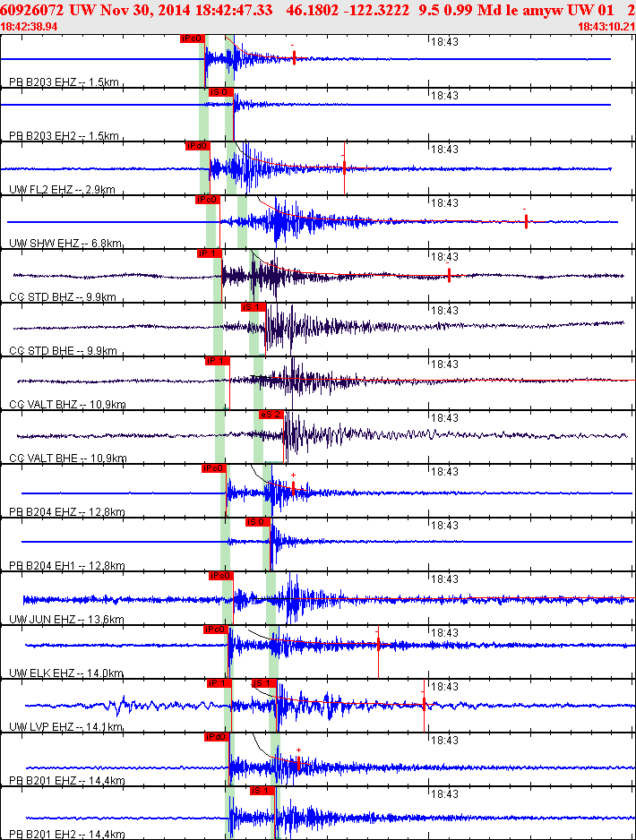Click the '18:43' time tick on SHW EHZ trace
The width and height of the screenshot is (636, 840).
click(444, 203)
